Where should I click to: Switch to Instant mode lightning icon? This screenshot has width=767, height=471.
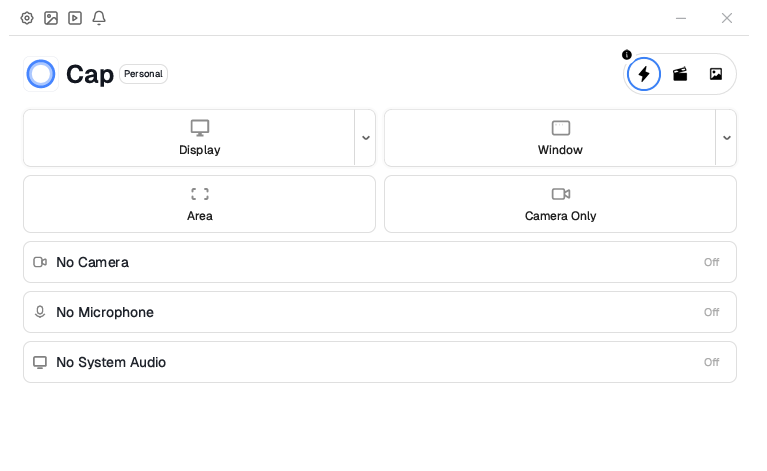pos(644,74)
